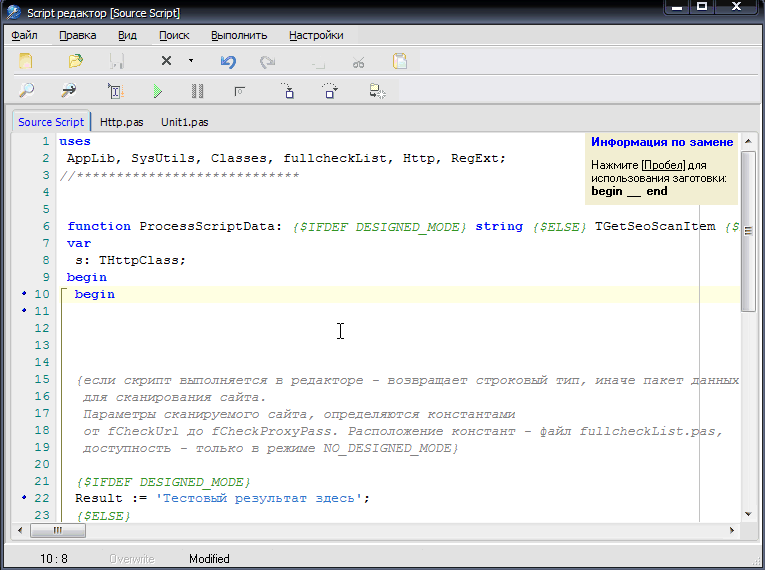Run the script with green play icon

[157, 91]
